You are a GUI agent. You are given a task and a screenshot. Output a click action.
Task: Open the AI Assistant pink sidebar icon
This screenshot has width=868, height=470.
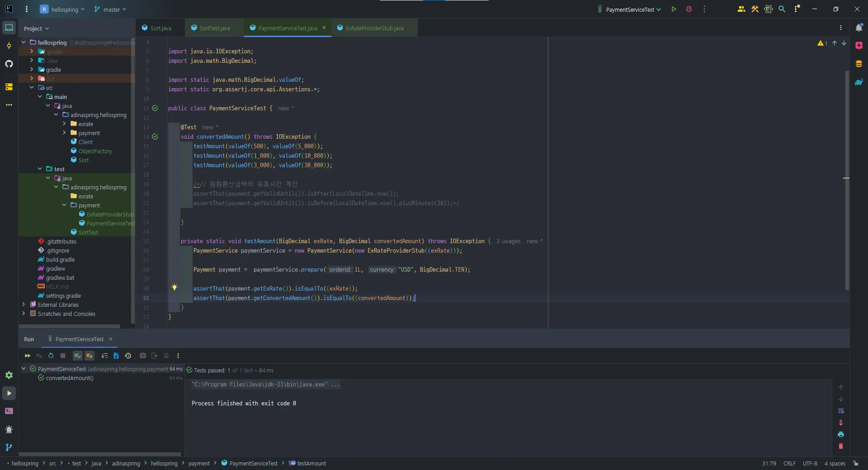tap(859, 46)
